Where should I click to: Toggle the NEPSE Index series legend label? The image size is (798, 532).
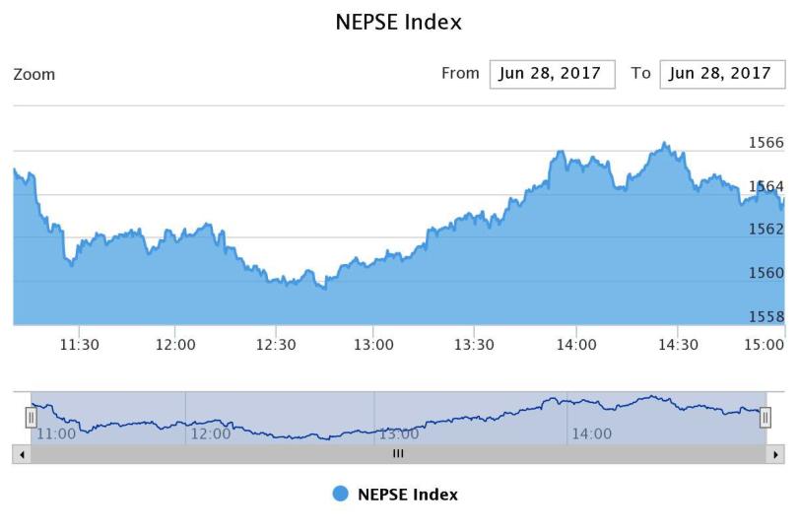coord(407,495)
